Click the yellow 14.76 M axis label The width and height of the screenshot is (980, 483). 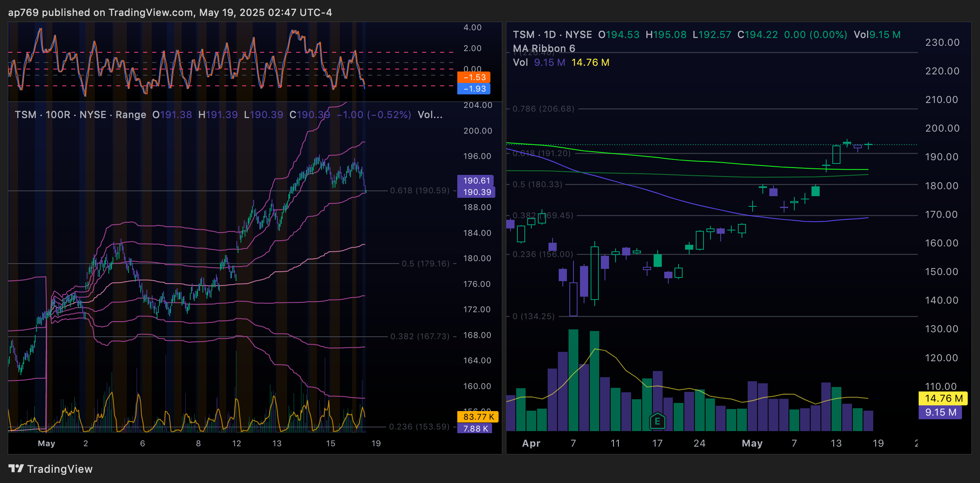point(943,398)
